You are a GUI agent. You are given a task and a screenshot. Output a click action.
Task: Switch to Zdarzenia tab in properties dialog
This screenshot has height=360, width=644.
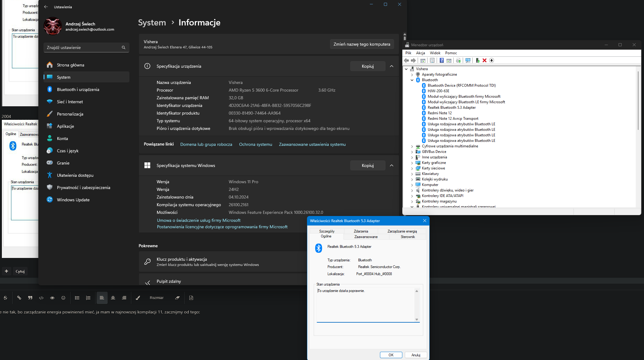pyautogui.click(x=361, y=231)
